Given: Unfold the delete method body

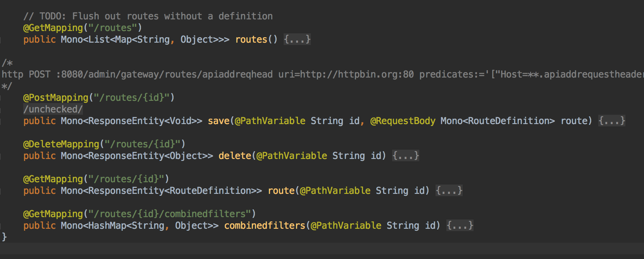Looking at the screenshot, I should point(406,156).
